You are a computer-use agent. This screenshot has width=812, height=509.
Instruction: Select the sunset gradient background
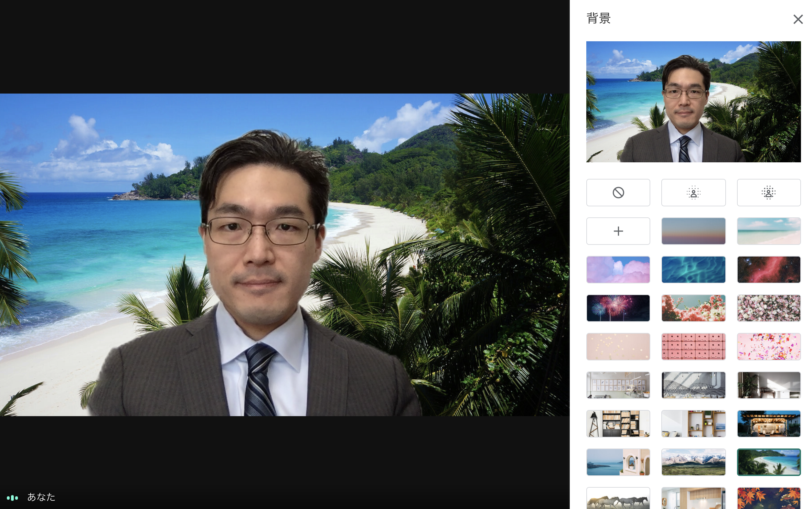(693, 231)
